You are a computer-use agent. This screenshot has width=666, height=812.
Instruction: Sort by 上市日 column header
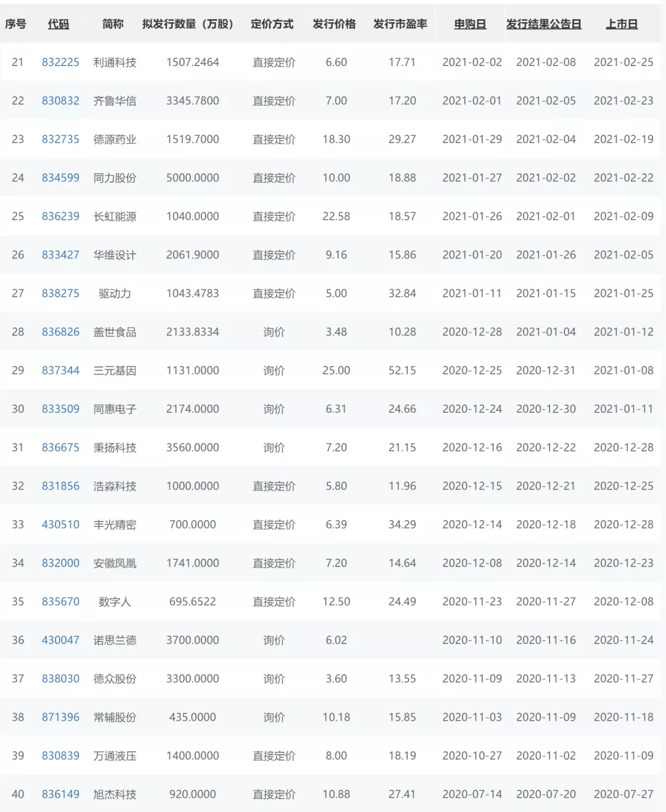click(x=621, y=24)
